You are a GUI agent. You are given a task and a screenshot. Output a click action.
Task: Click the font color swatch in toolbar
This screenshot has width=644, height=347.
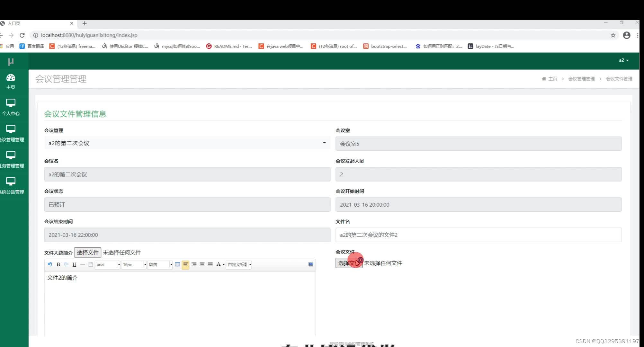pyautogui.click(x=219, y=264)
